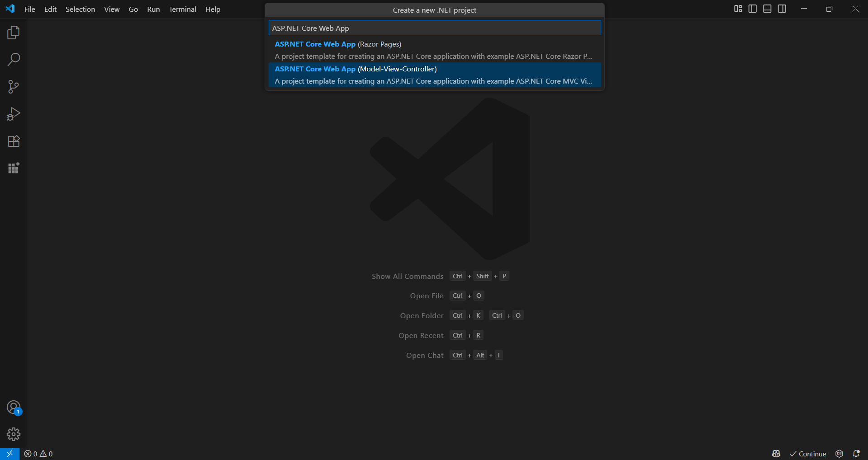
Task: Click the errors and warnings counter
Action: [x=38, y=454]
